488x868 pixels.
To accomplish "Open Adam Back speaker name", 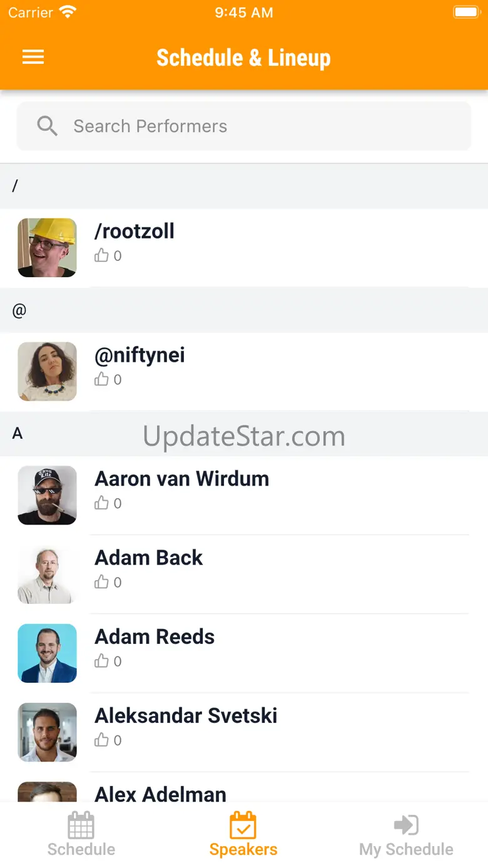I will coord(149,558).
